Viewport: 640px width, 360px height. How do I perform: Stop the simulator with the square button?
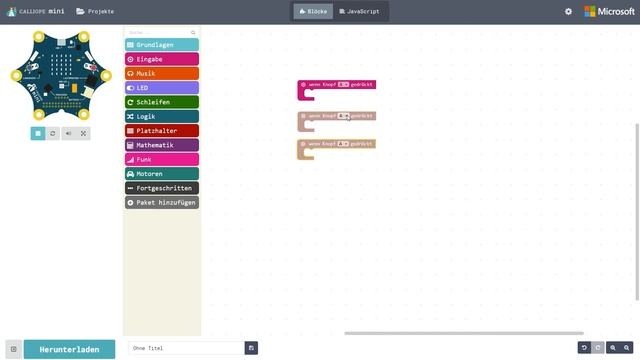click(x=38, y=133)
